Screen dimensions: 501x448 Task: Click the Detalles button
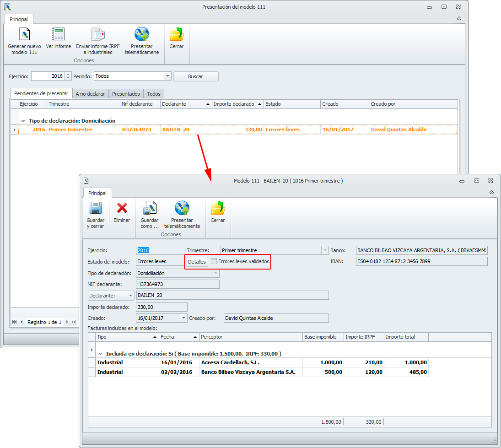(x=197, y=261)
